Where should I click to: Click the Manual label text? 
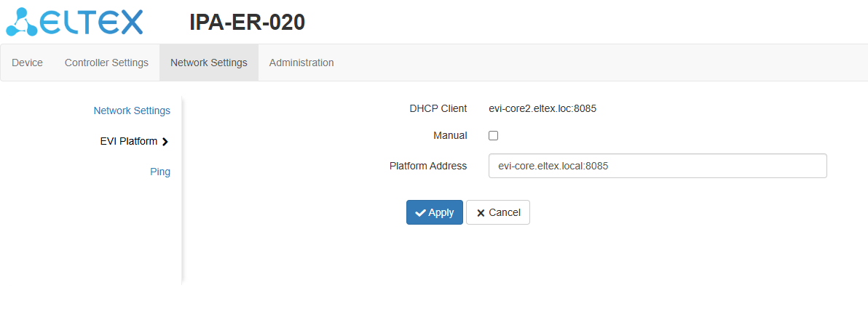coord(449,135)
